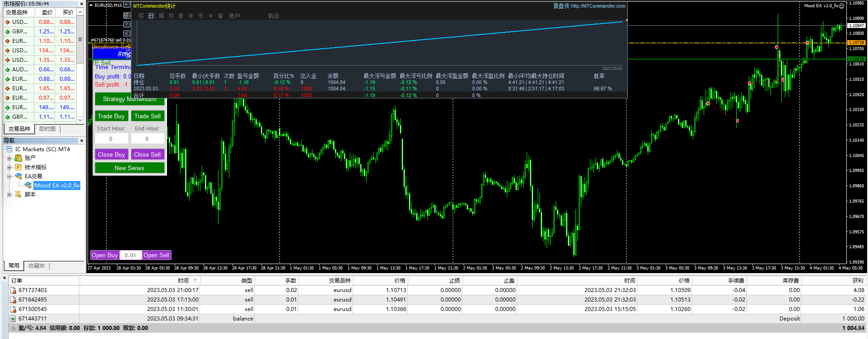The height and width of the screenshot is (339, 868).
Task: Open the 收藏夹 favorites tab
Action: (x=37, y=266)
